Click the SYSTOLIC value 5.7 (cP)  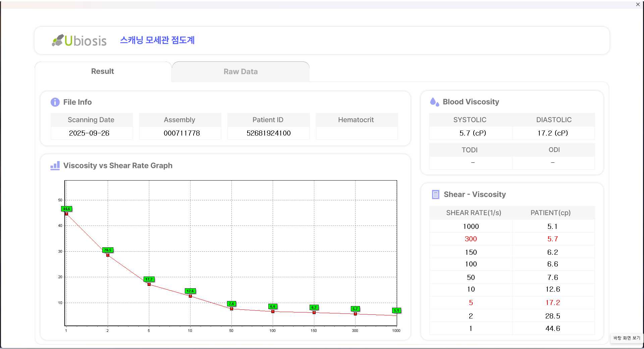click(x=472, y=133)
